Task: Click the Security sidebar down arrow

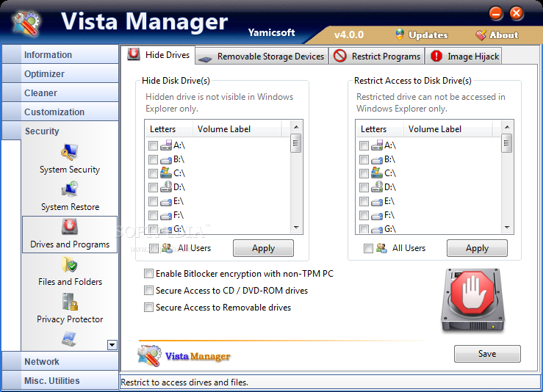Action: (112, 345)
